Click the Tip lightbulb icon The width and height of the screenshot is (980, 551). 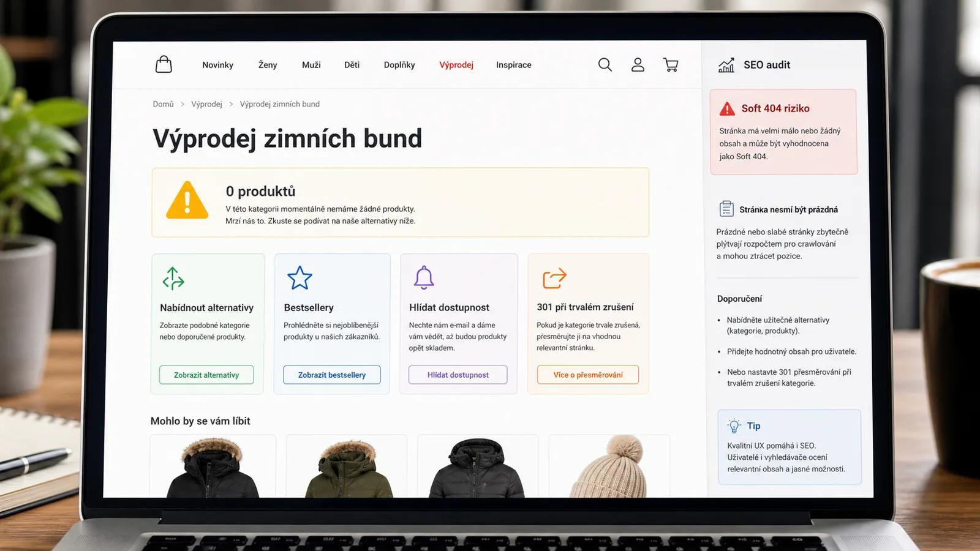pos(734,425)
